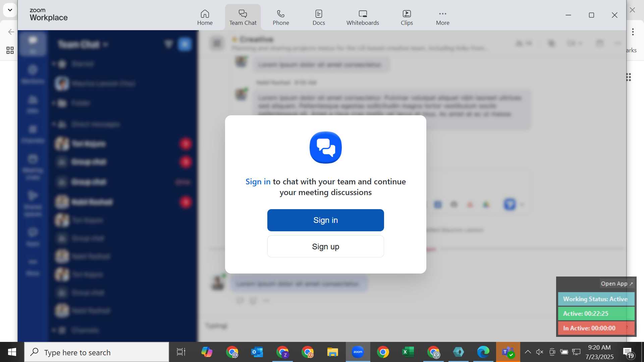644x362 pixels.
Task: Click the muted volume tray icon
Action: coord(540,352)
